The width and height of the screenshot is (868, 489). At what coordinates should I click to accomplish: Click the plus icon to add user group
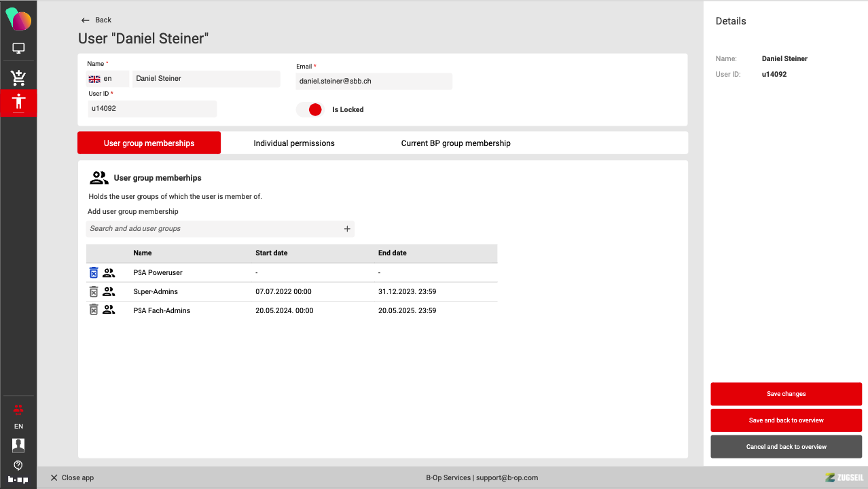pos(347,229)
